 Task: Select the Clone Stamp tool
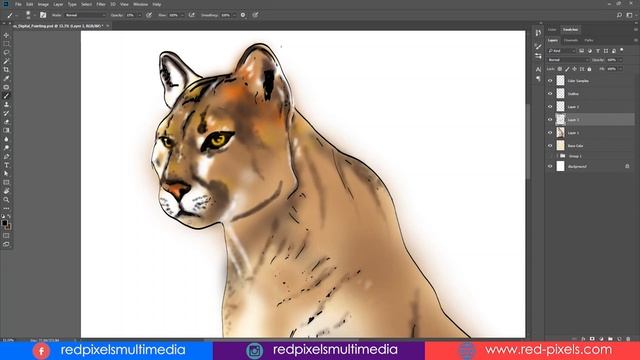(6, 104)
